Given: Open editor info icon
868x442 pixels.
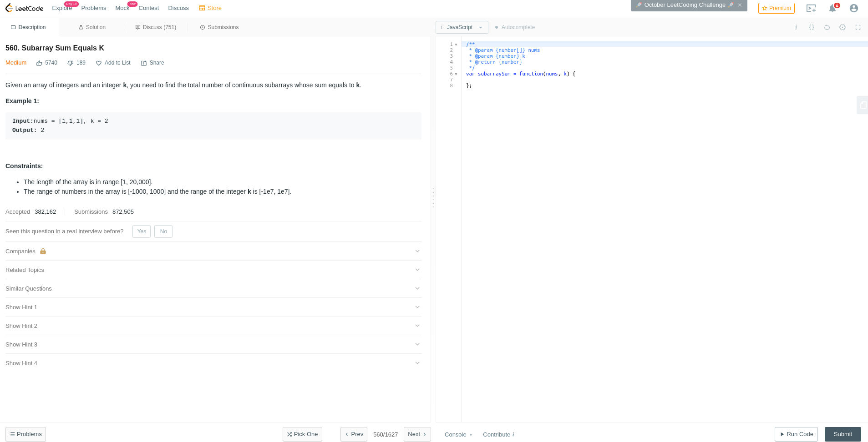Looking at the screenshot, I should coord(796,27).
